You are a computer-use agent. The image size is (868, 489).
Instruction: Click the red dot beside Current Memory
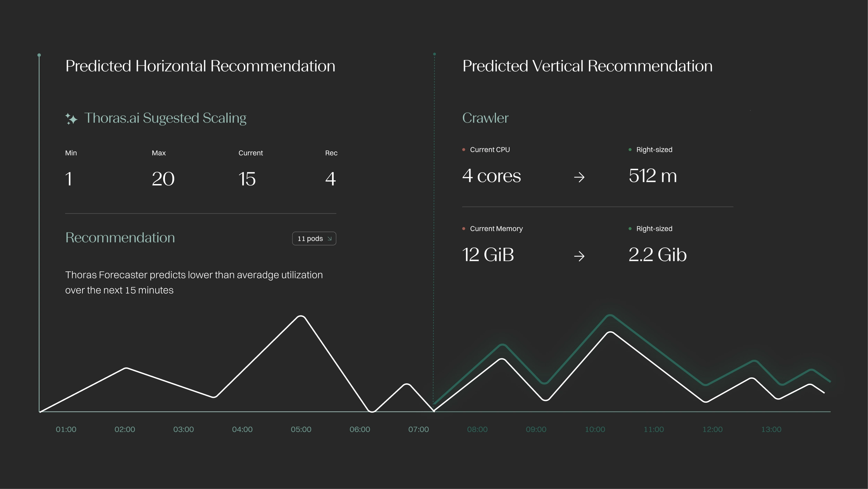click(464, 229)
